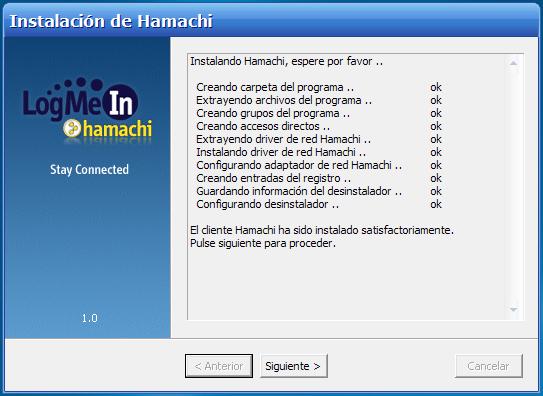Click the line 'Creando grupos del programa ..'

[x=273, y=113]
